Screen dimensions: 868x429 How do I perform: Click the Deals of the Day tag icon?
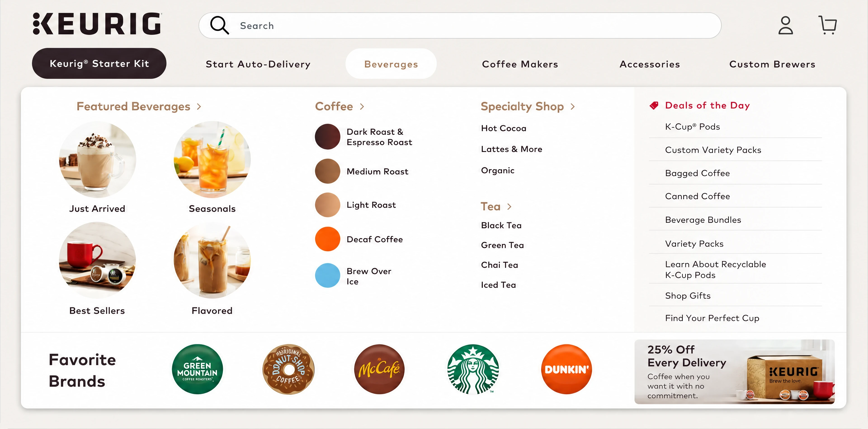click(654, 106)
